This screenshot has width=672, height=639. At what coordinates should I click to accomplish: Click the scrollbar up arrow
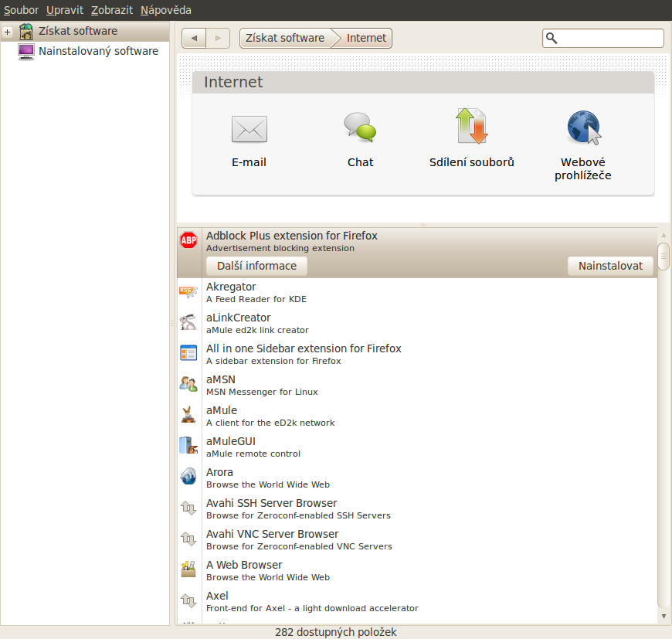[664, 236]
